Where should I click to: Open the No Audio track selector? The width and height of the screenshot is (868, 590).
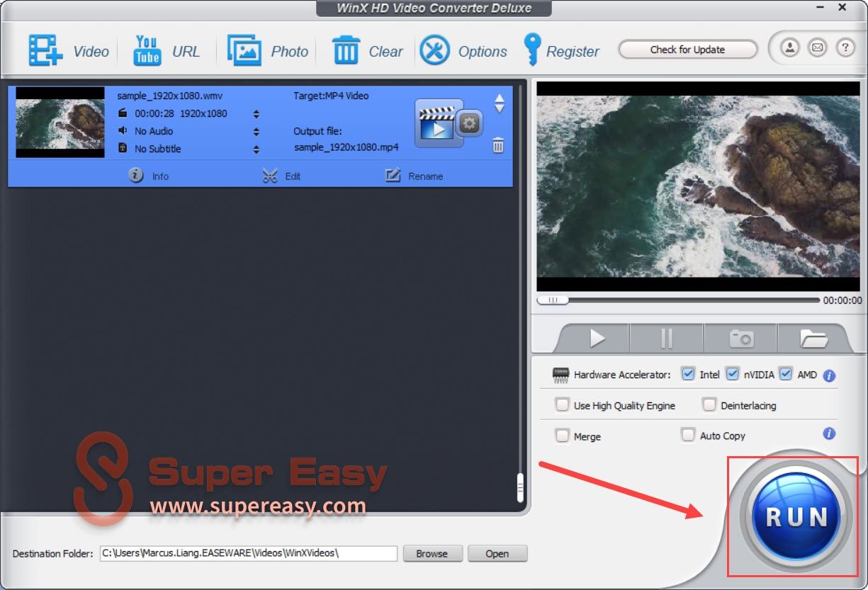pos(256,132)
